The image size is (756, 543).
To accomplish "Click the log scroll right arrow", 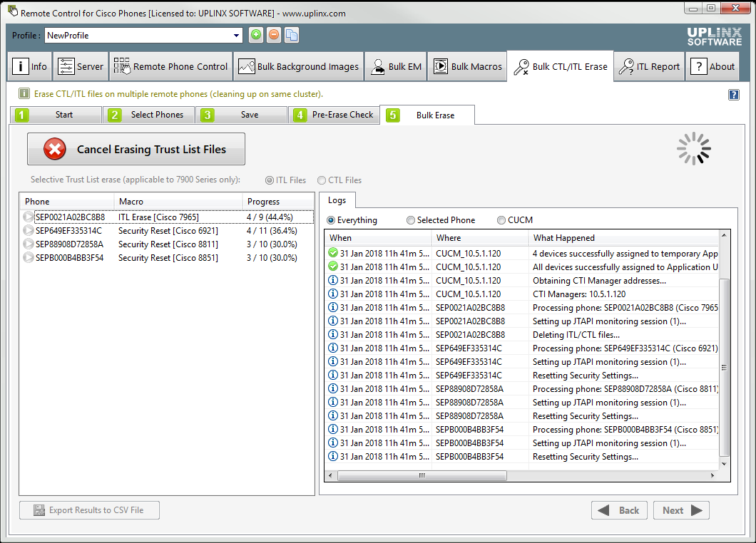I will [x=713, y=475].
